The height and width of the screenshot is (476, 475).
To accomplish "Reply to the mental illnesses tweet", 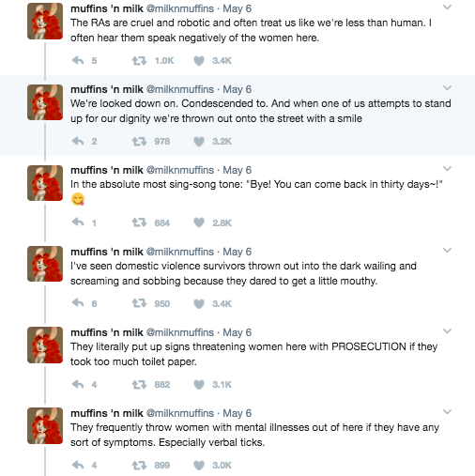I will [x=78, y=465].
